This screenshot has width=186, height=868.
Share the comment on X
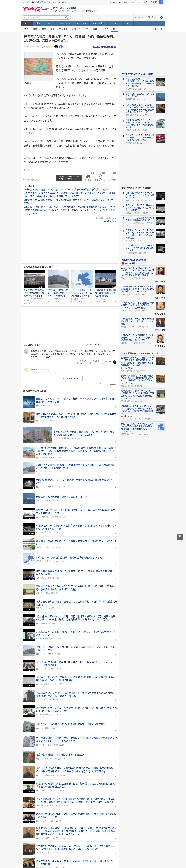pos(115,362)
